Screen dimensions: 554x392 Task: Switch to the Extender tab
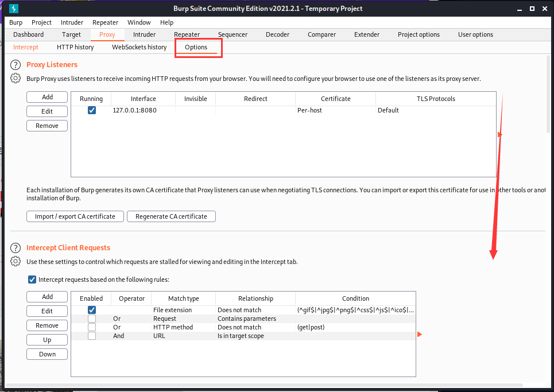367,34
